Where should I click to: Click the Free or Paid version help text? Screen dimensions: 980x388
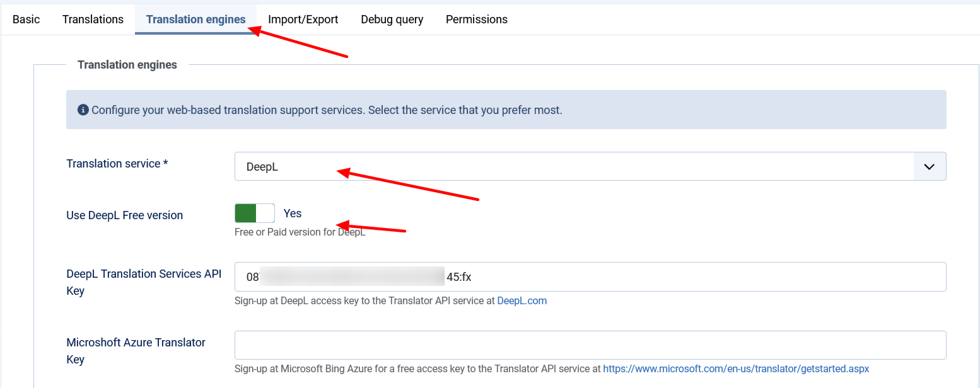(x=300, y=232)
